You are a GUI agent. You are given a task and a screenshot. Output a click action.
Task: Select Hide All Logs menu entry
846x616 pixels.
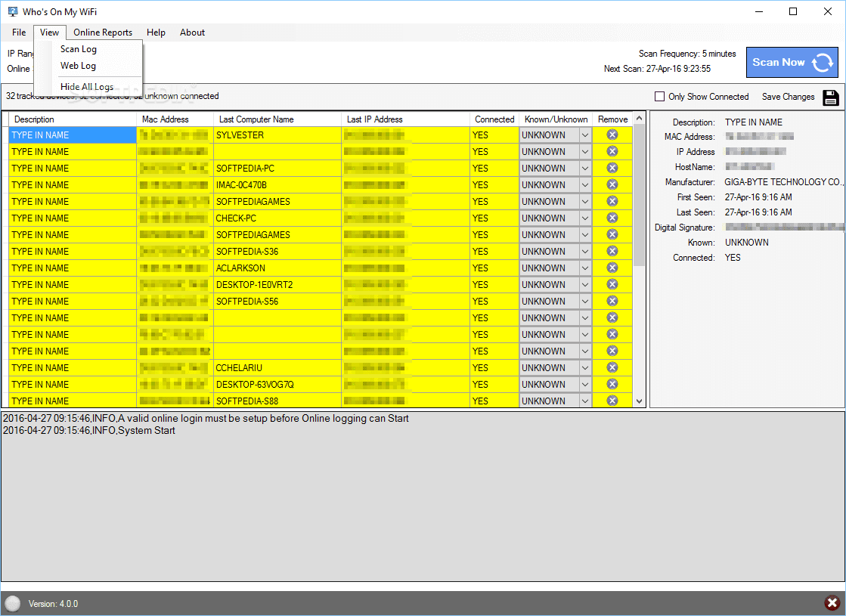87,86
